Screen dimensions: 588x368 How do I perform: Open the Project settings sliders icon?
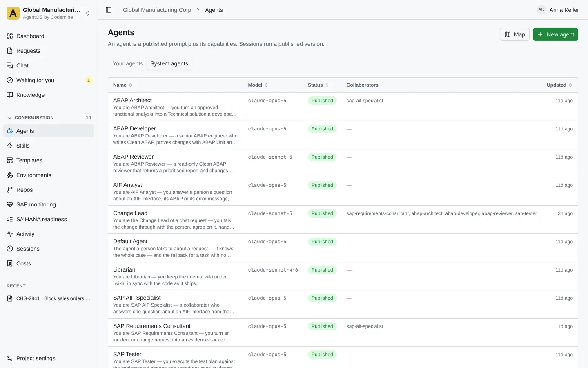point(10,358)
